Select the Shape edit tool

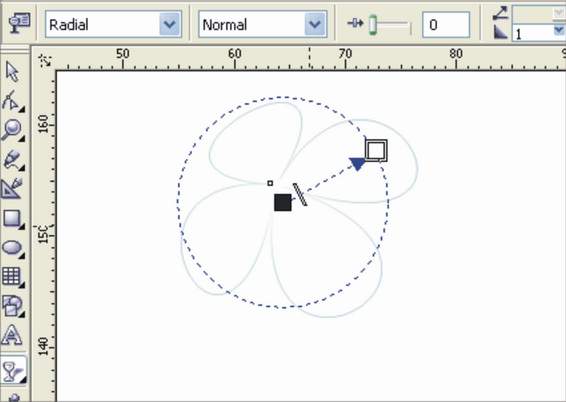[11, 100]
